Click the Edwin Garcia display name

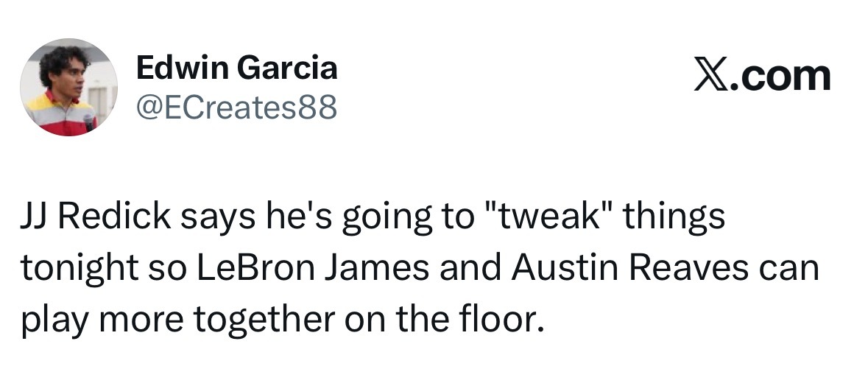236,68
